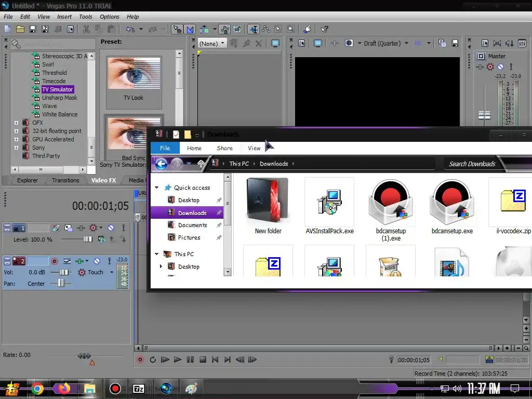
Task: Click the Search Downloads field
Action: coord(472,164)
